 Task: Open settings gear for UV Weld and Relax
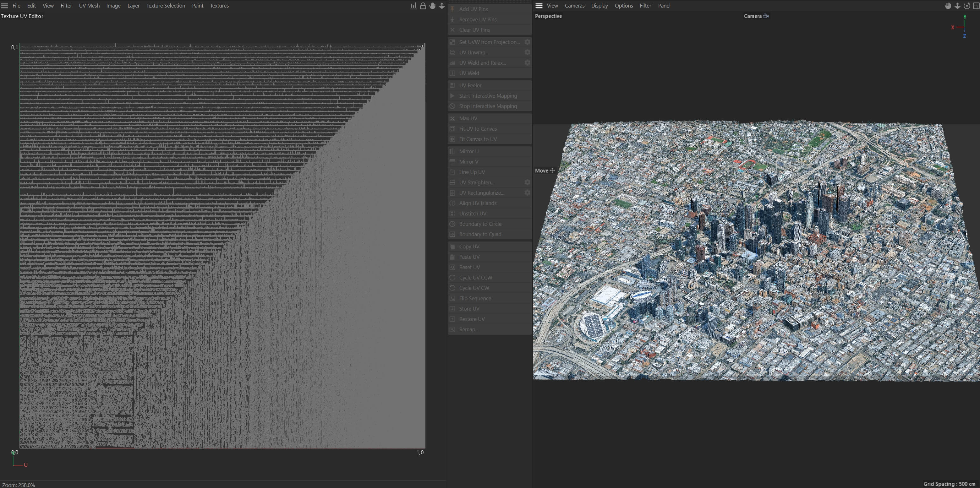(x=527, y=62)
